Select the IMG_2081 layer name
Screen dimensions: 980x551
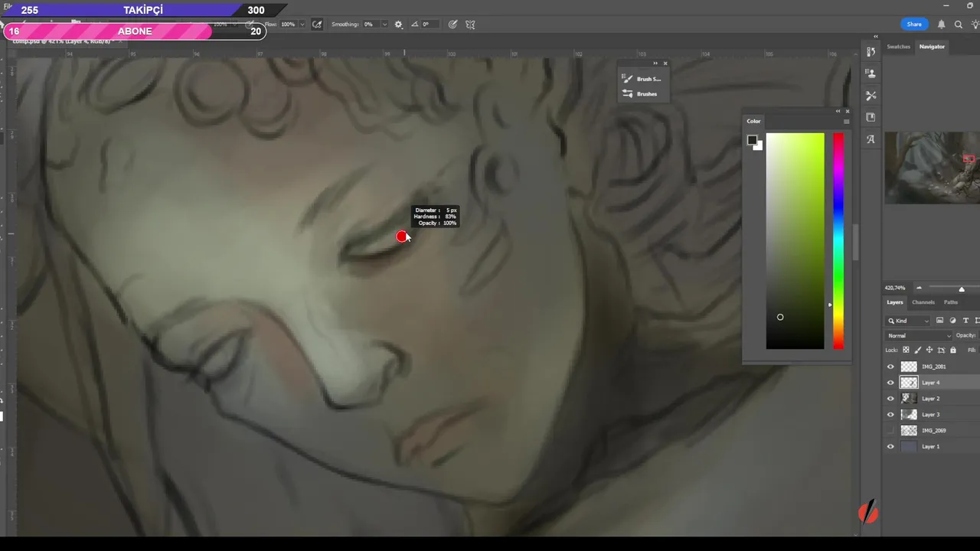point(933,367)
